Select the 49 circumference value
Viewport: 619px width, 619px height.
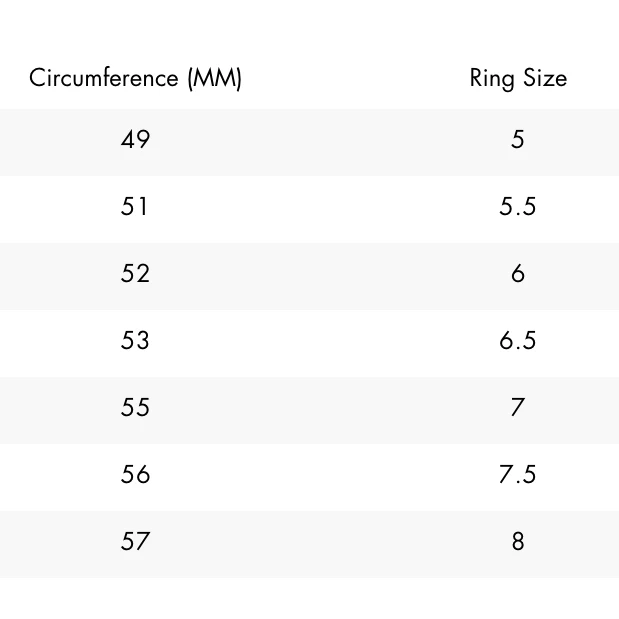[x=135, y=139]
